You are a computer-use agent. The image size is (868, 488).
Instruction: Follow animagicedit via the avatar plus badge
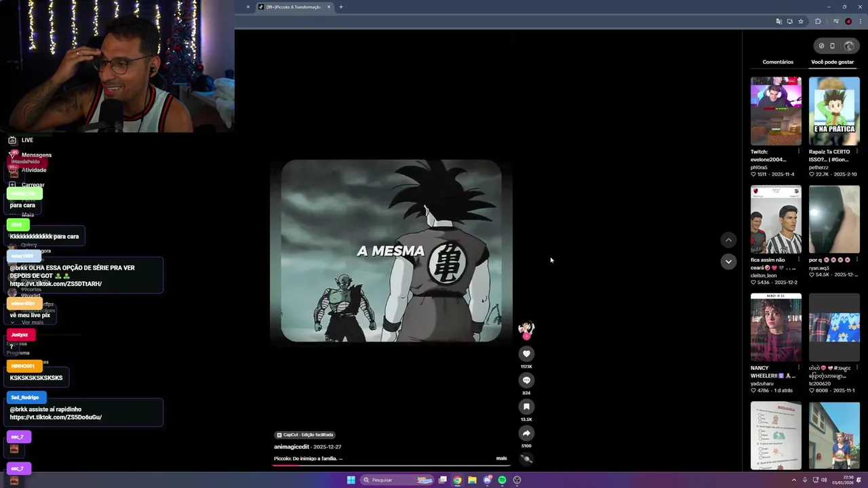526,336
